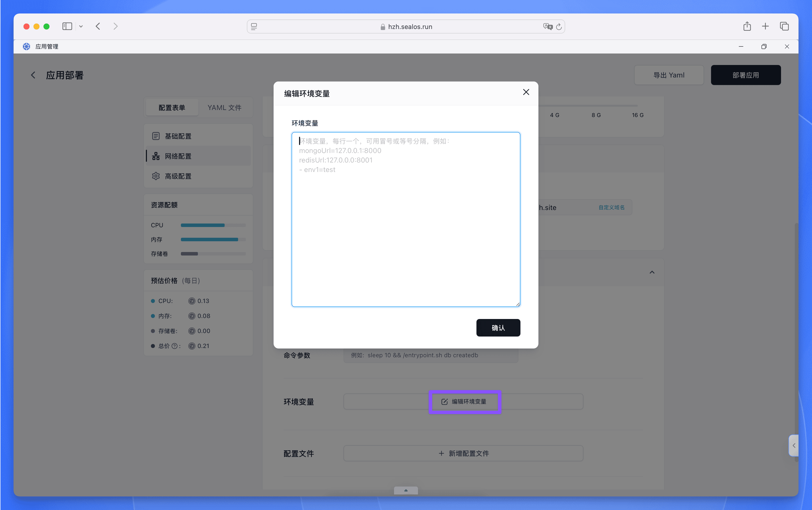812x510 pixels.
Task: Click the 命令参数 input field
Action: click(430, 355)
